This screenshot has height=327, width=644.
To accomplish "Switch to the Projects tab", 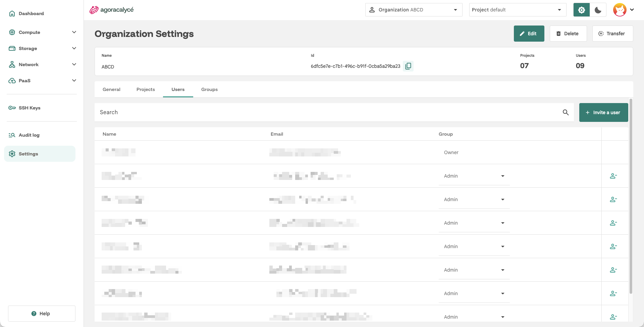I will 146,89.
